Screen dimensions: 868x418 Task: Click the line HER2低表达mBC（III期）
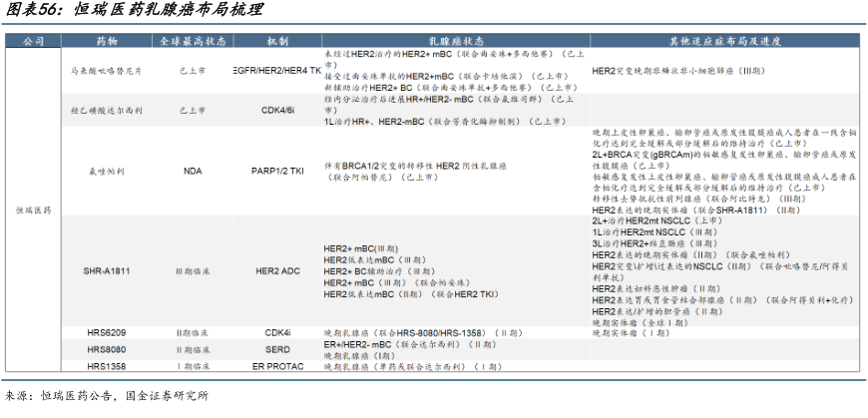[375, 260]
